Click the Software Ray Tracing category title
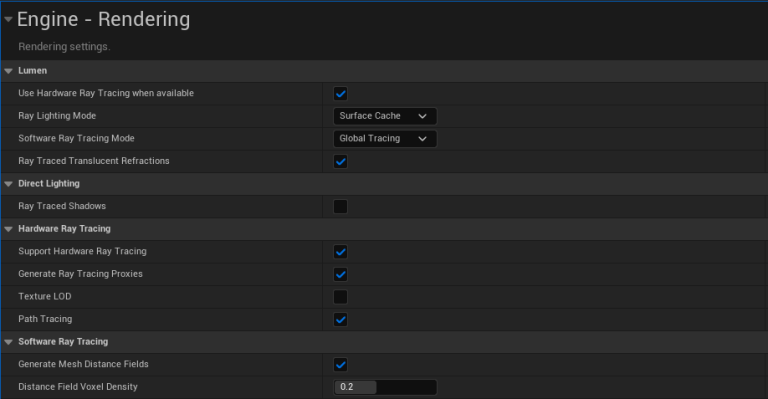Screen dimensions: 768x399 click(63, 342)
